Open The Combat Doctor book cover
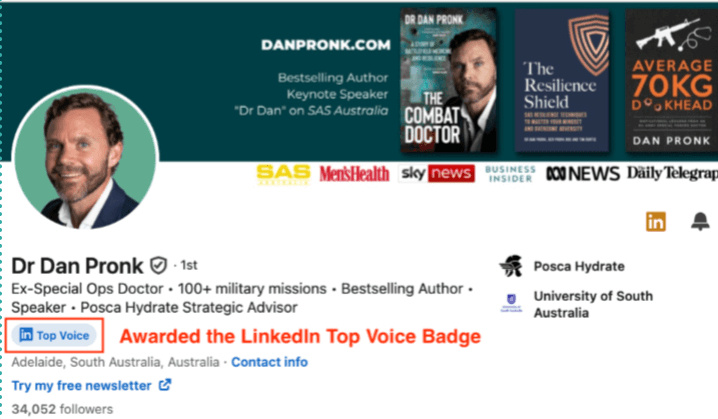The image size is (718, 419). tap(444, 80)
